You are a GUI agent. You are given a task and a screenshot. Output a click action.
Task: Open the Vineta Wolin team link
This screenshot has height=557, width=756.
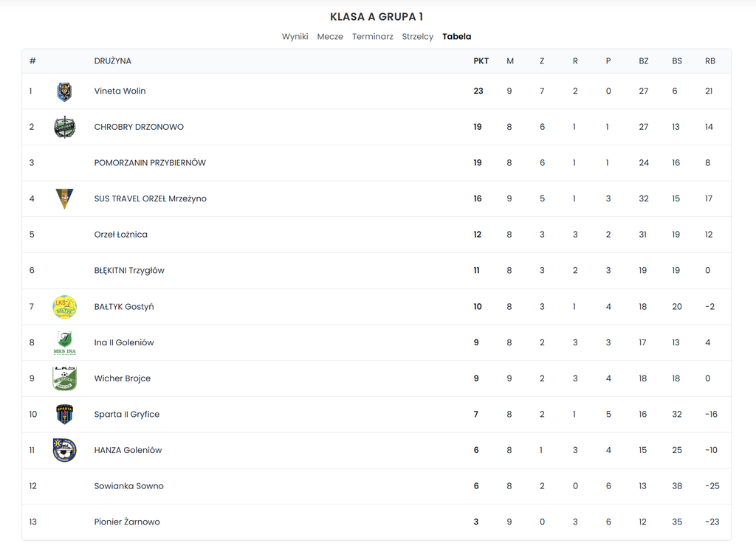pos(120,91)
